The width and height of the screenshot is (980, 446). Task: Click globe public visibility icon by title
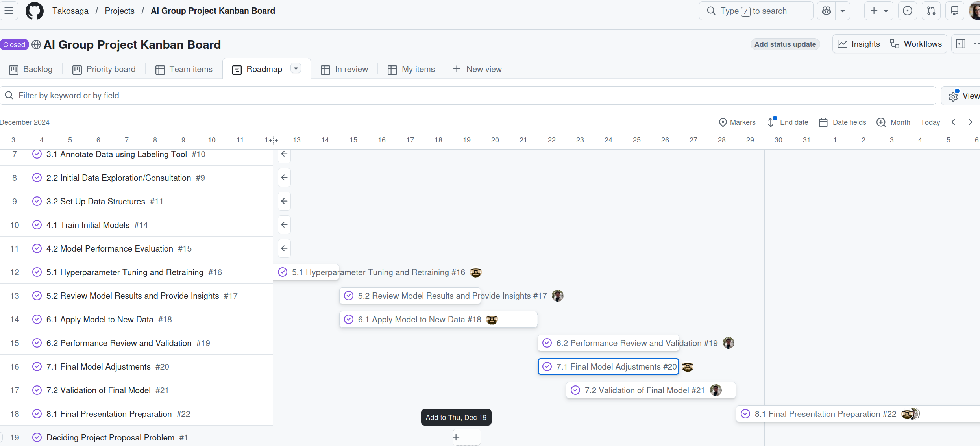[36, 44]
